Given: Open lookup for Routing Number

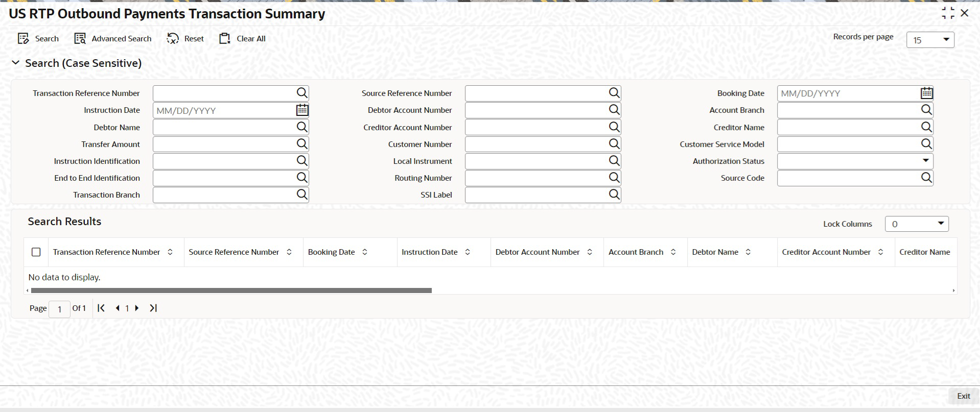Looking at the screenshot, I should point(614,178).
